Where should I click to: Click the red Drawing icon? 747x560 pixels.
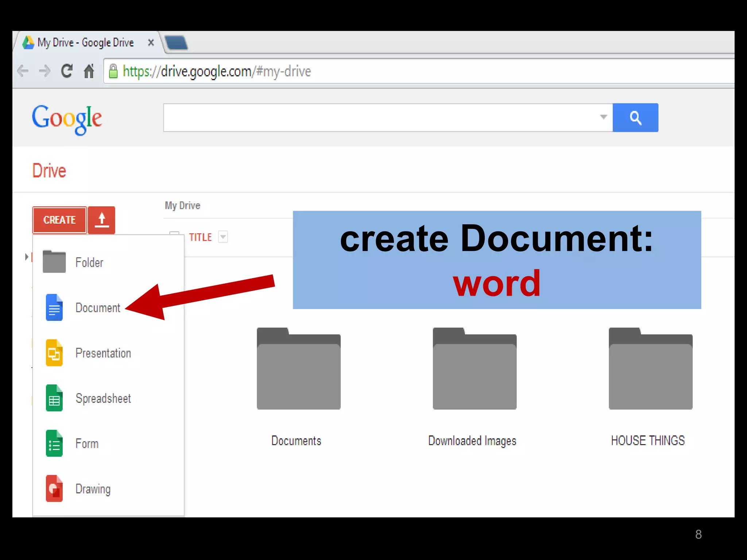click(54, 489)
